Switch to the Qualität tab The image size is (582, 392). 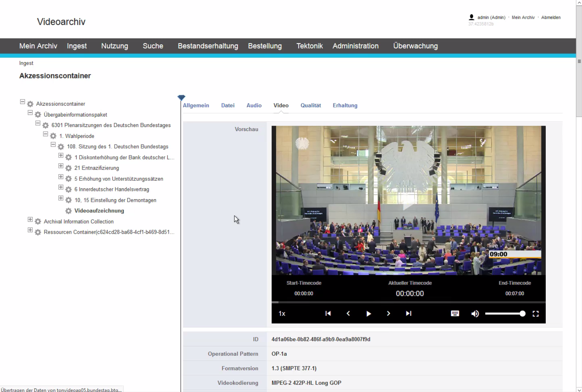coord(311,106)
